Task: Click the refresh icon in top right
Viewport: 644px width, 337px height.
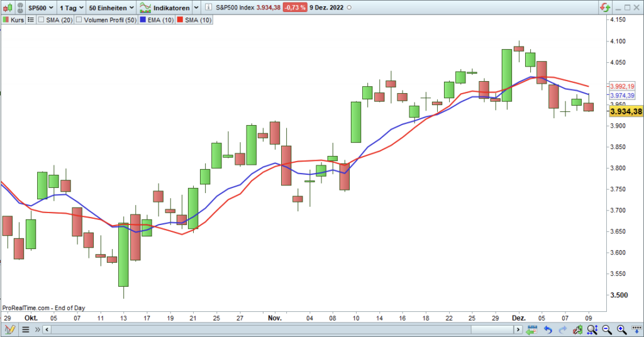Action: coord(606,8)
